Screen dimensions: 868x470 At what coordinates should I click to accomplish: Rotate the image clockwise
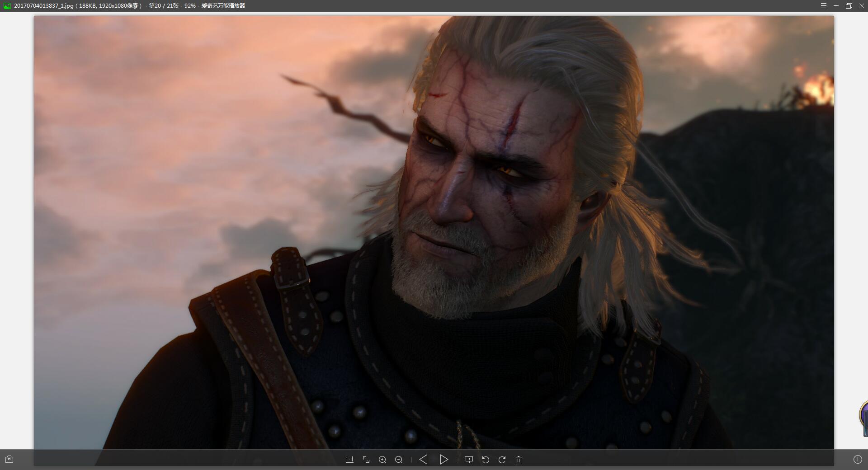pyautogui.click(x=502, y=460)
